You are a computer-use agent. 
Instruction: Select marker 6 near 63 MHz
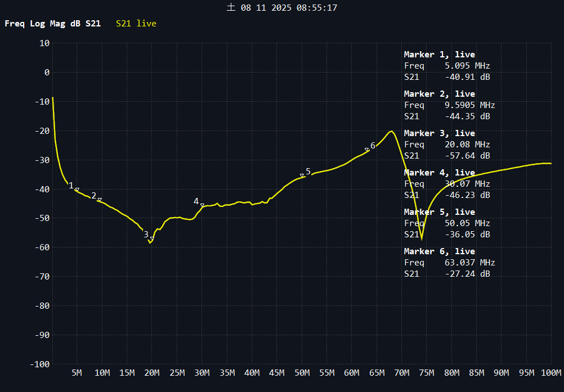pos(367,149)
